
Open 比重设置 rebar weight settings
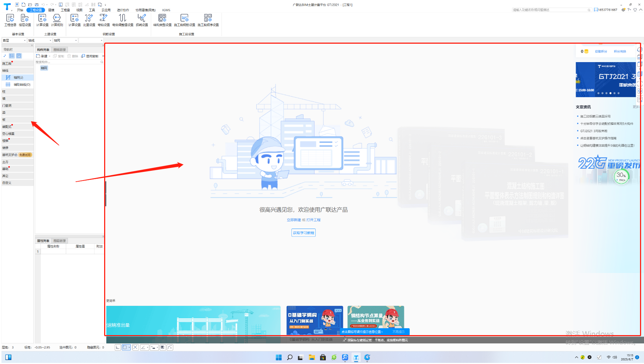[x=89, y=20]
